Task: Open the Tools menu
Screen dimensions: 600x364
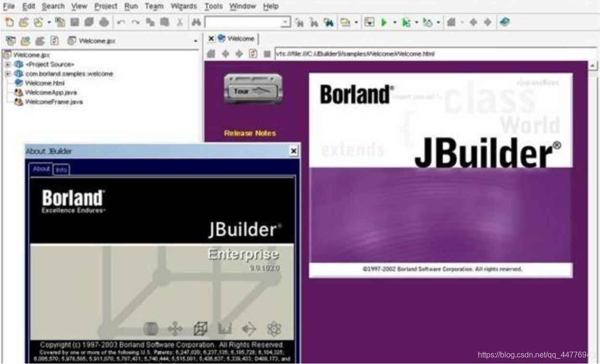Action: (x=213, y=6)
